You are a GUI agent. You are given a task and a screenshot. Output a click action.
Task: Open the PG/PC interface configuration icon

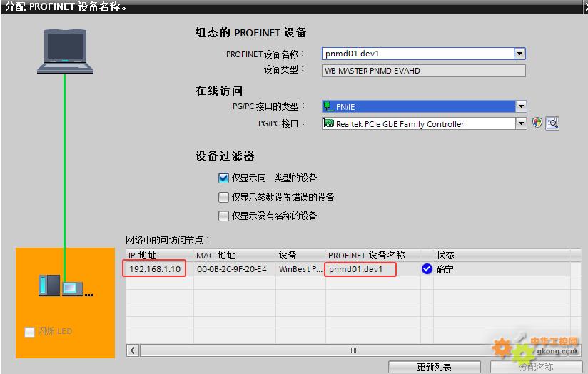pos(537,123)
